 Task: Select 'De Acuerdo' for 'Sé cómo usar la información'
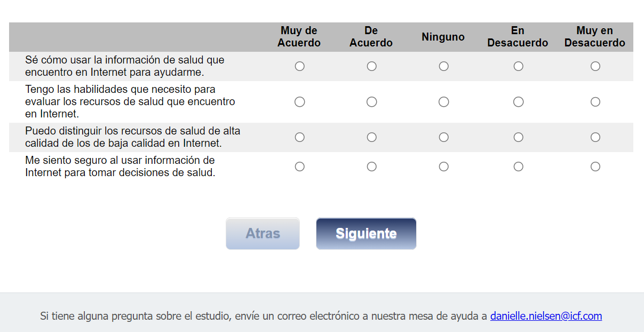tap(372, 66)
